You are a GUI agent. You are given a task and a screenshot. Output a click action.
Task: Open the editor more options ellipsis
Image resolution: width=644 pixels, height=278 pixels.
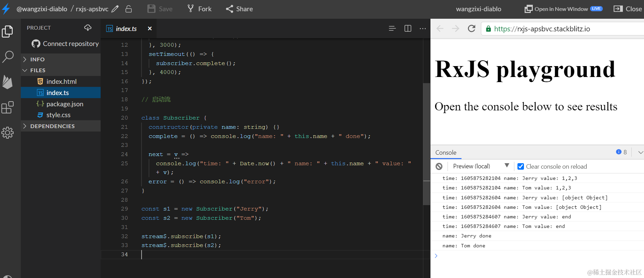click(x=423, y=29)
